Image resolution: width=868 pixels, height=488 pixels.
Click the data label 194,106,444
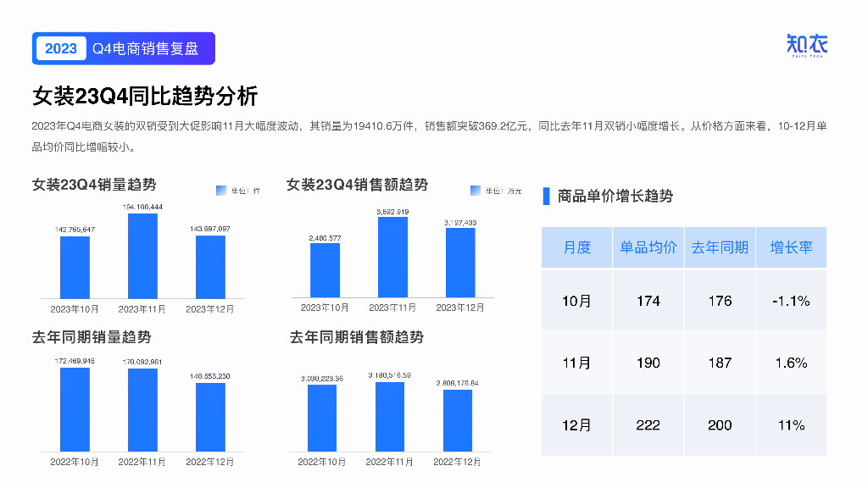point(142,207)
